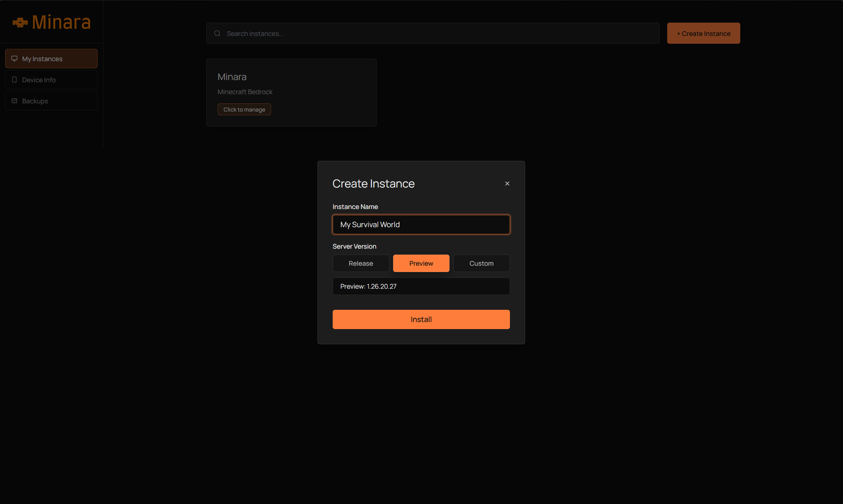
Task: Open the Minara instance card title
Action: (232, 77)
